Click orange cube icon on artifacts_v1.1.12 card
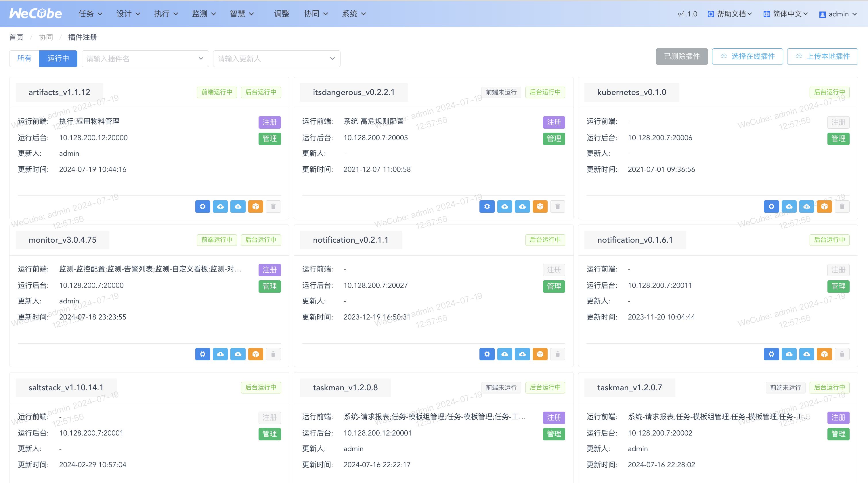The height and width of the screenshot is (483, 868). tap(256, 206)
